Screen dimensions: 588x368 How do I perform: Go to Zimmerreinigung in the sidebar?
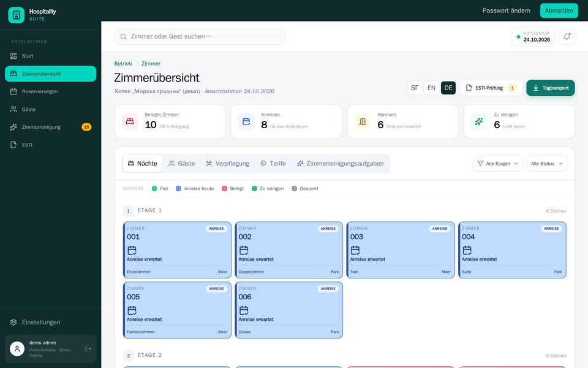[51, 127]
